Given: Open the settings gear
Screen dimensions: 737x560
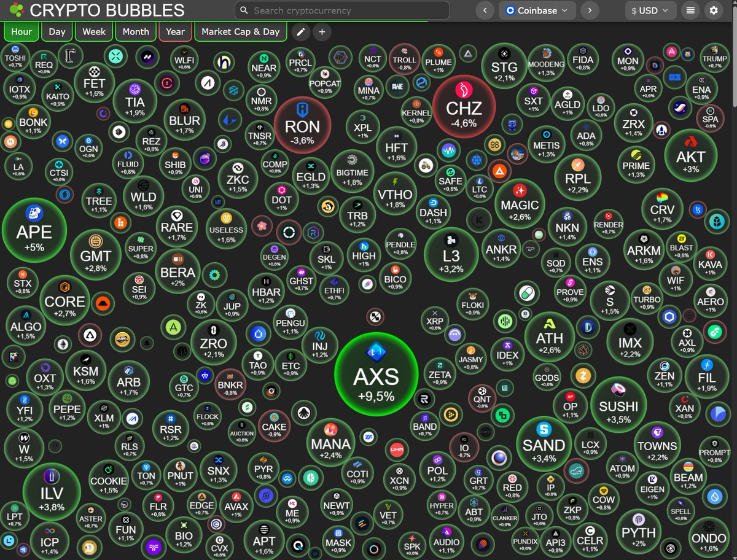Looking at the screenshot, I should tap(713, 10).
